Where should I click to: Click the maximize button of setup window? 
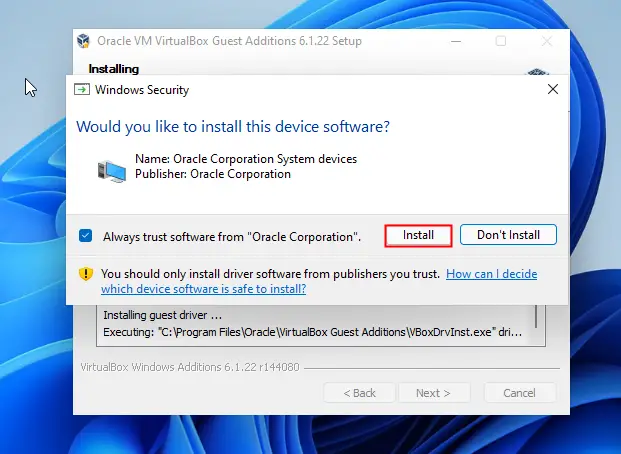pos(501,41)
